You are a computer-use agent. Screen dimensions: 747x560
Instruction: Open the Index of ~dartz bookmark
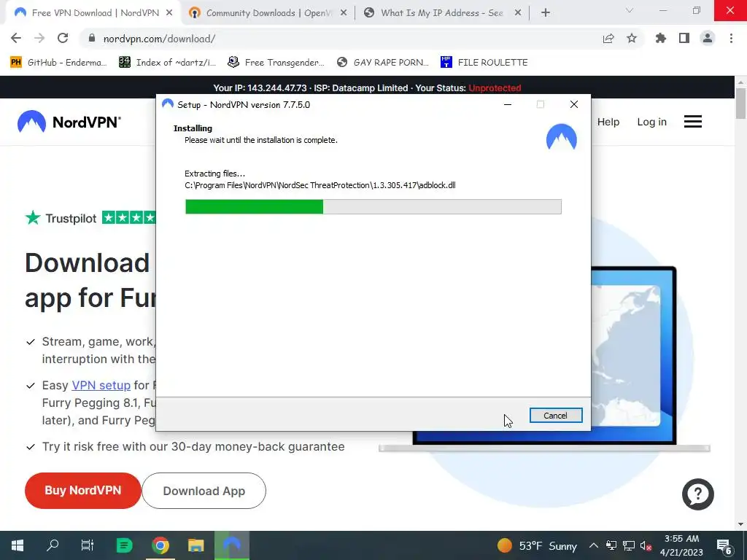pos(168,63)
